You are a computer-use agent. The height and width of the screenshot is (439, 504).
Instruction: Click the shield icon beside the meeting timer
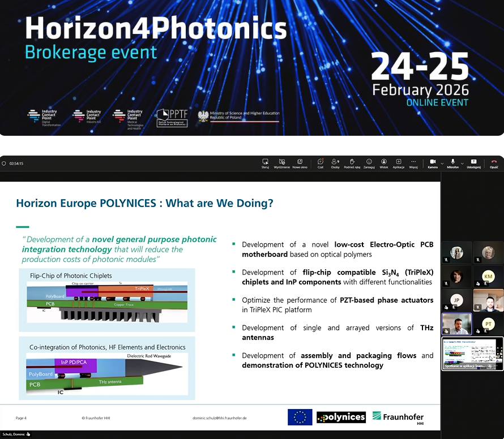4,163
